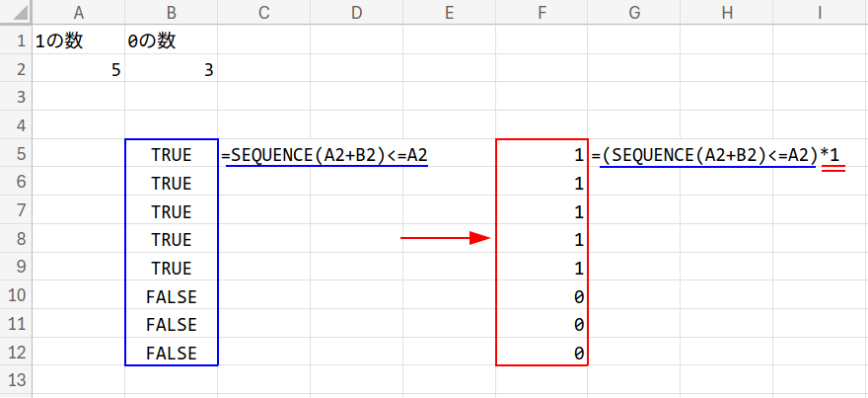Image resolution: width=868 pixels, height=398 pixels.
Task: Select column B header
Action: [x=172, y=13]
